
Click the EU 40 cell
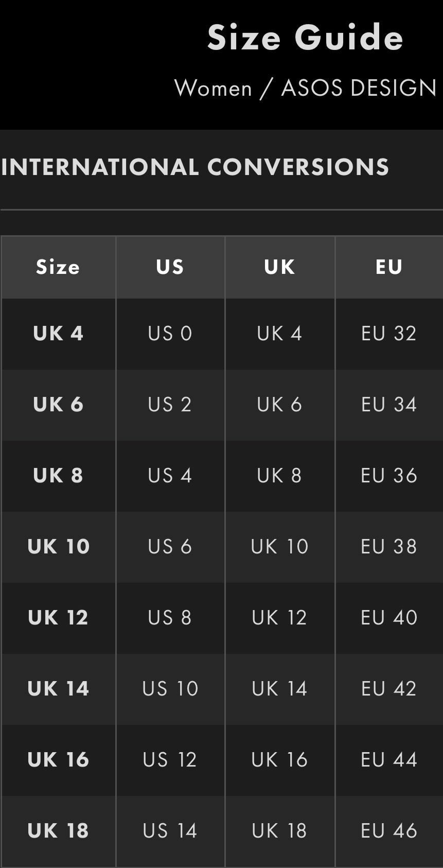(x=389, y=618)
